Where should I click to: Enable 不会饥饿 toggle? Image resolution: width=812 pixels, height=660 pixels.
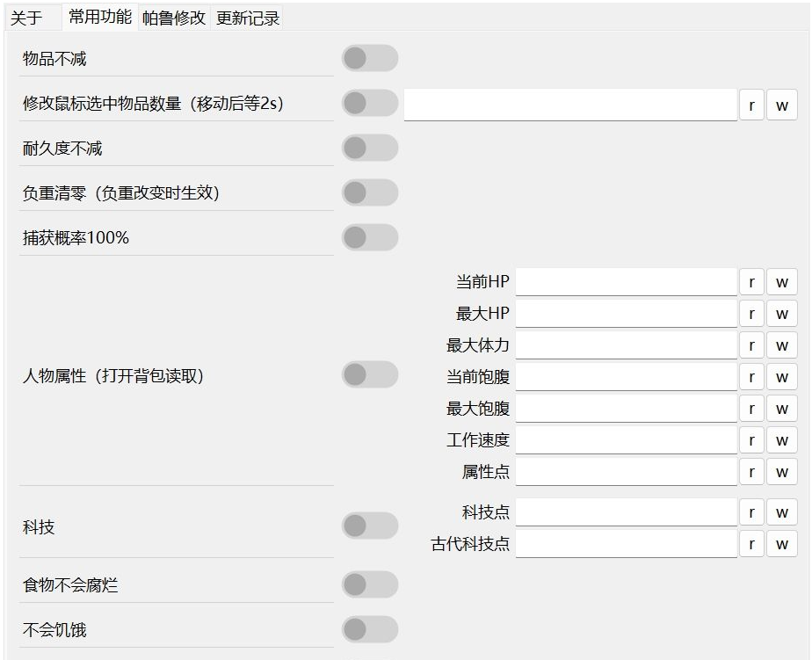point(369,629)
